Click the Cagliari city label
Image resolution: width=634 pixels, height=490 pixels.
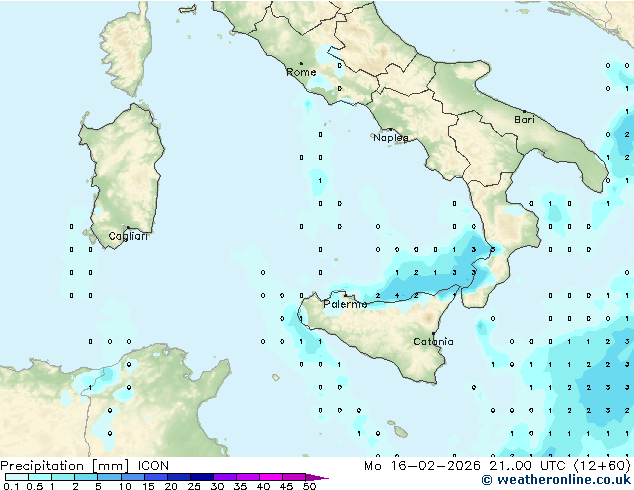point(128,236)
